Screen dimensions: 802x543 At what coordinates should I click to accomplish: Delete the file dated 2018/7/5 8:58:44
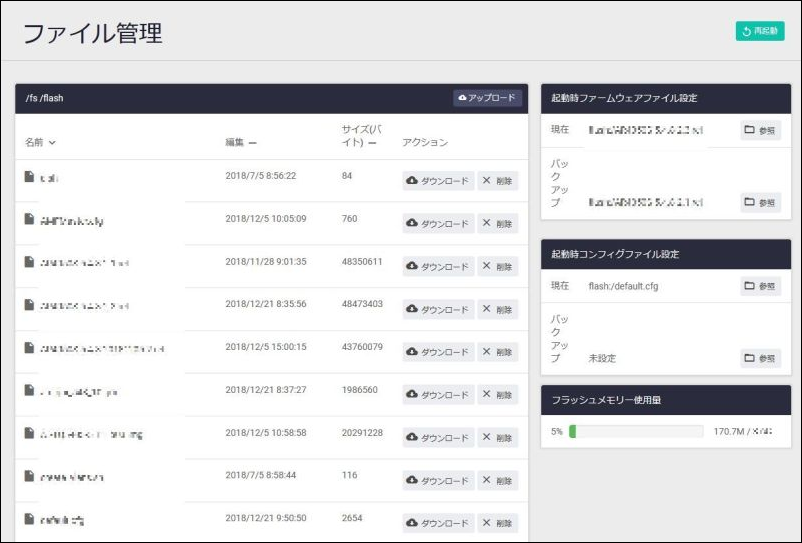point(497,481)
